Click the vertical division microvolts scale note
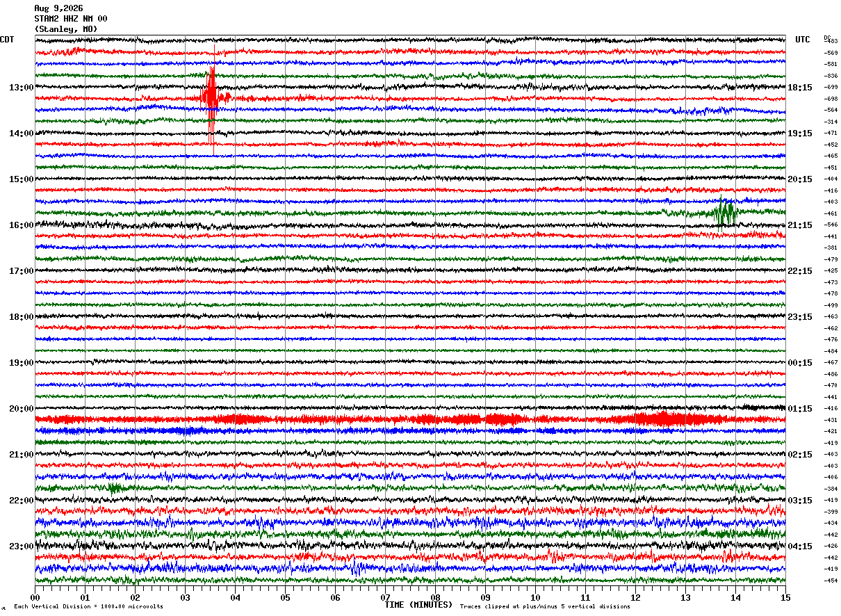 point(88,606)
